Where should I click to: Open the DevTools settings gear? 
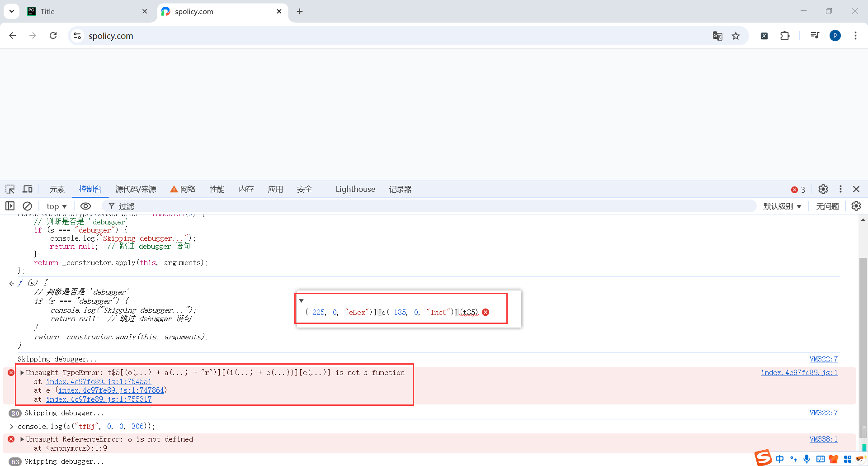823,189
